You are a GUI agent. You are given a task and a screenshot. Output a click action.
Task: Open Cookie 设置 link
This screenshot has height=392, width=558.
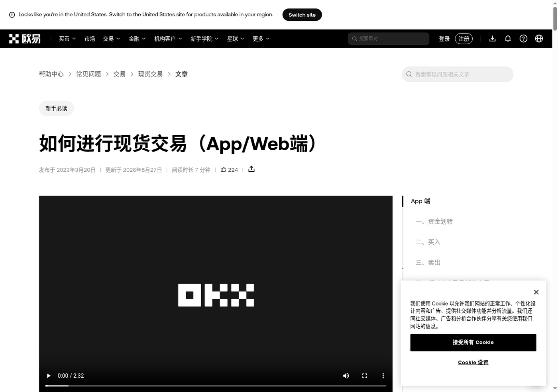(473, 362)
